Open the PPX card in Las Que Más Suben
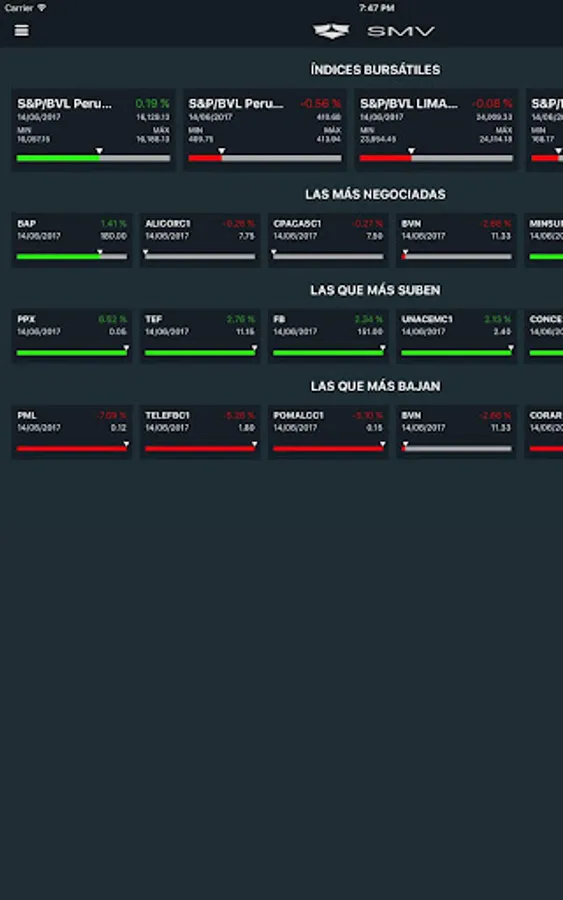This screenshot has width=563, height=900. [x=72, y=336]
